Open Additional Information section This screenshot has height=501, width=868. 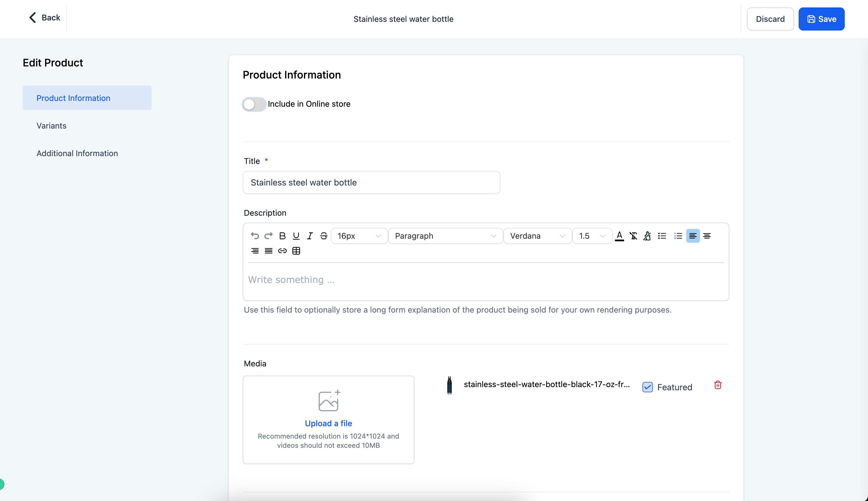[77, 153]
